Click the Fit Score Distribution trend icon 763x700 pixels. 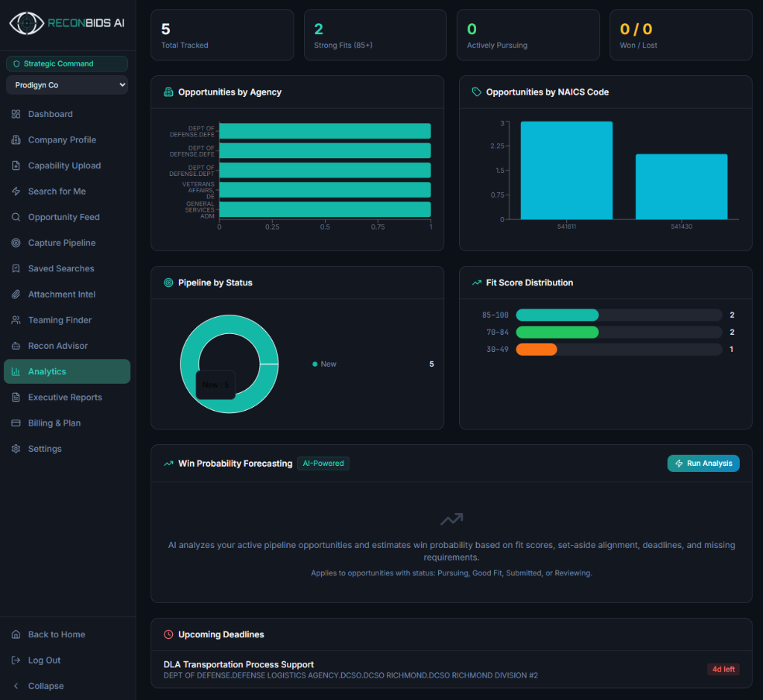tap(476, 283)
